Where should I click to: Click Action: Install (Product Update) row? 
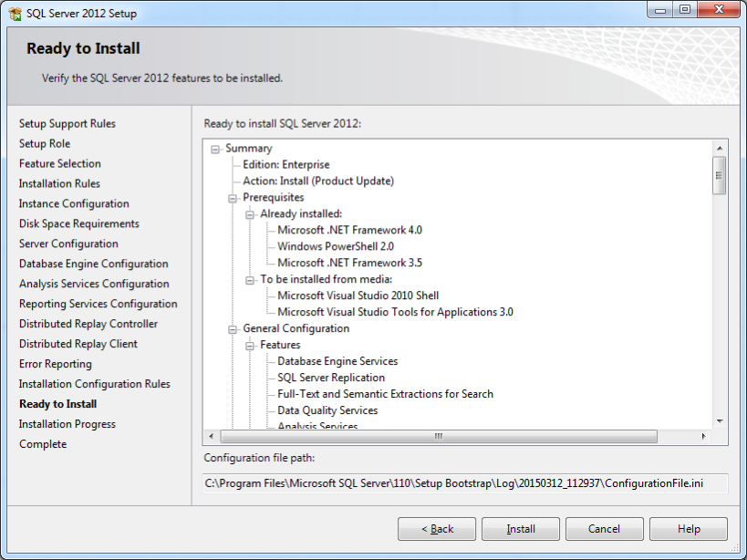pyautogui.click(x=318, y=181)
